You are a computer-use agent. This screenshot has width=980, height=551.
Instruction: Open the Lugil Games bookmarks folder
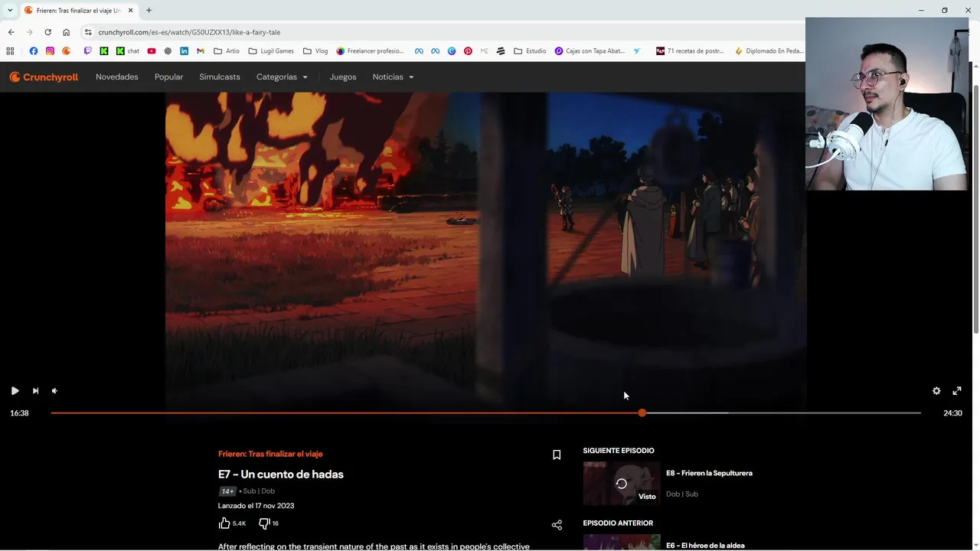pos(271,51)
